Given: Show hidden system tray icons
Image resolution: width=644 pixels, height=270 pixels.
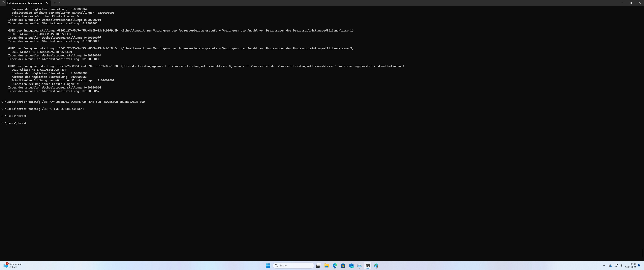Looking at the screenshot, I should point(604,265).
